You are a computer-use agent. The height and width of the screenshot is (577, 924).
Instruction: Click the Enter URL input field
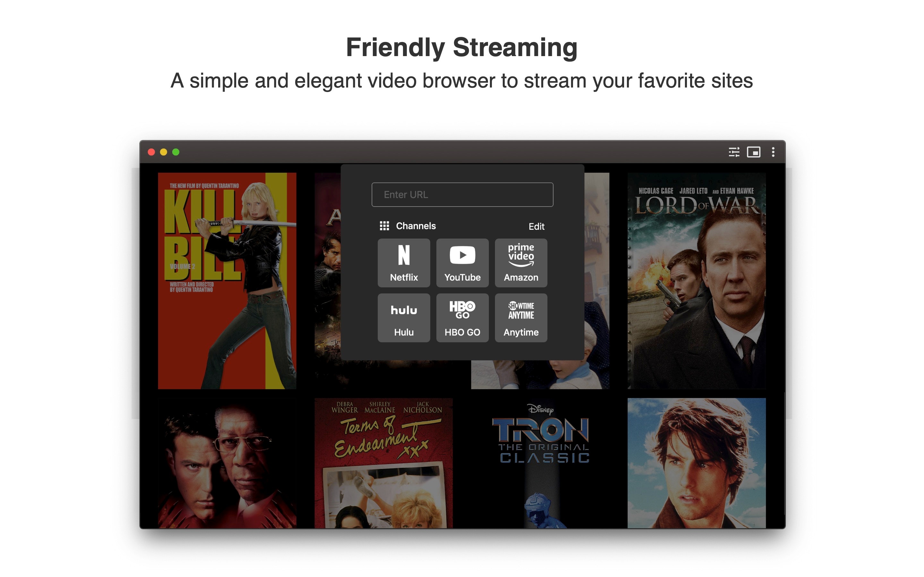tap(462, 195)
